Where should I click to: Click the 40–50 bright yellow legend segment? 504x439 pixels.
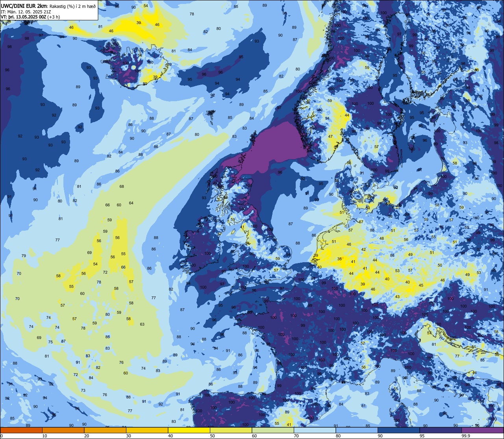click(x=189, y=430)
